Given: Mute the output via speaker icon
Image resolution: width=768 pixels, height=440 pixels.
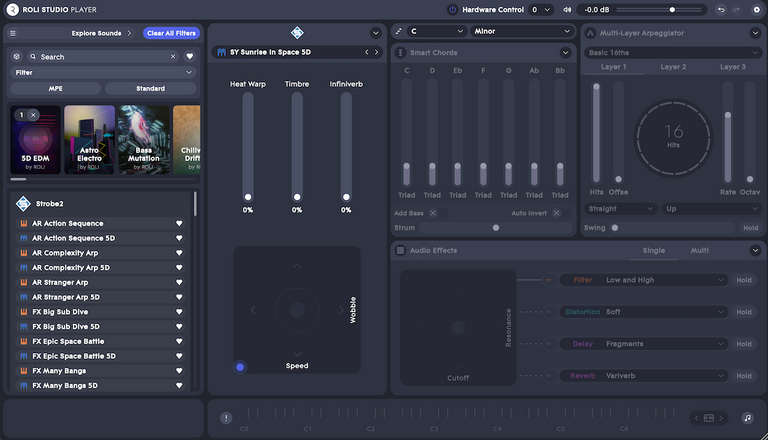Looking at the screenshot, I should pyautogui.click(x=567, y=9).
